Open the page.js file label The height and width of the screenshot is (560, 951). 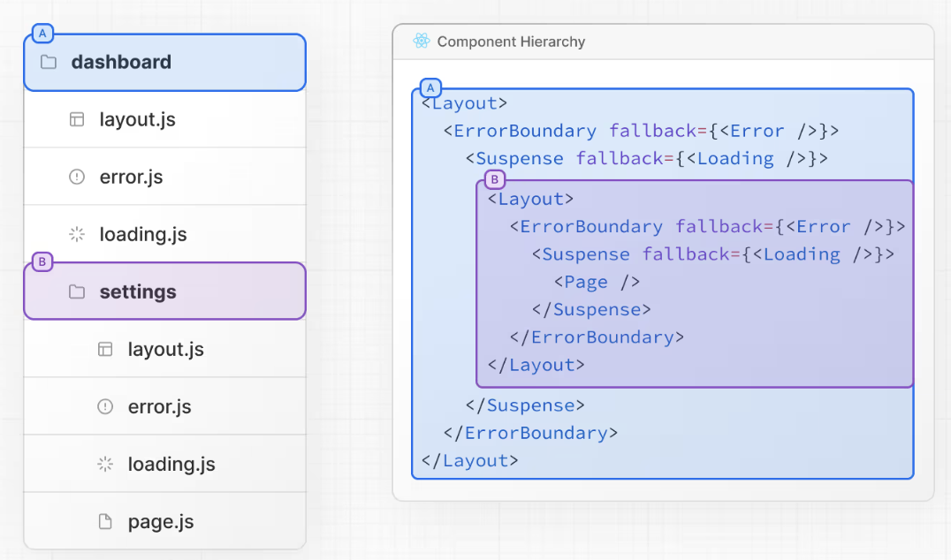(x=161, y=521)
